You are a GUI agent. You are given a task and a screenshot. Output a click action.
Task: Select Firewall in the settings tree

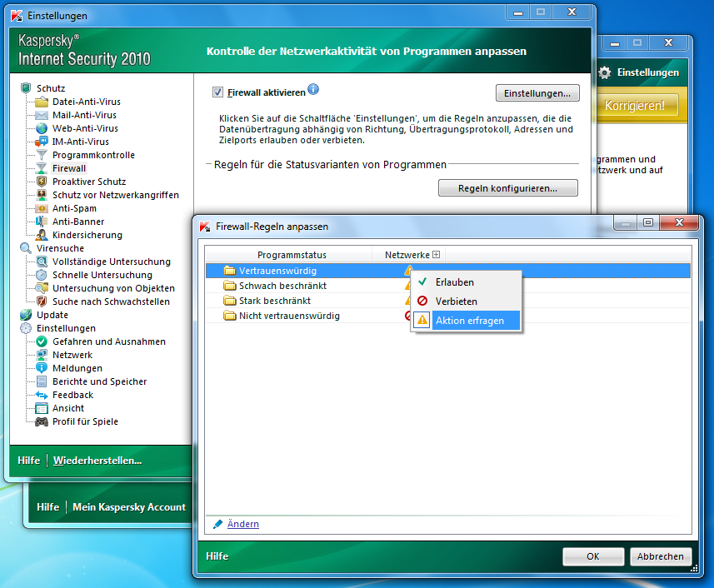pyautogui.click(x=69, y=168)
